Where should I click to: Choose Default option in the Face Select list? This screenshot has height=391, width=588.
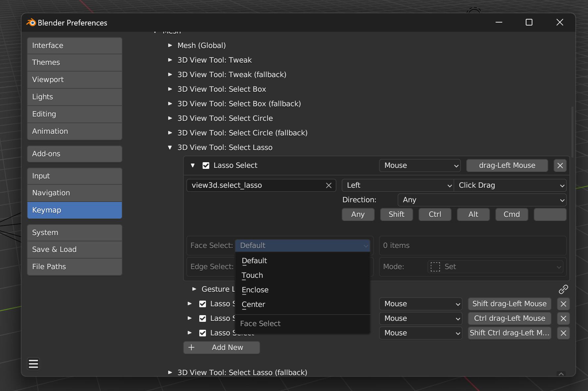302,261
